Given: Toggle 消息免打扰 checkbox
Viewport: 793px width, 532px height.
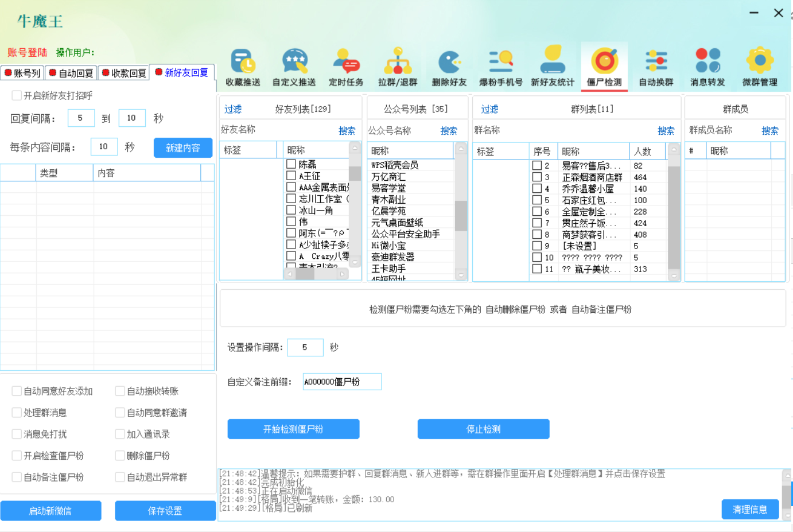Looking at the screenshot, I should point(17,434).
